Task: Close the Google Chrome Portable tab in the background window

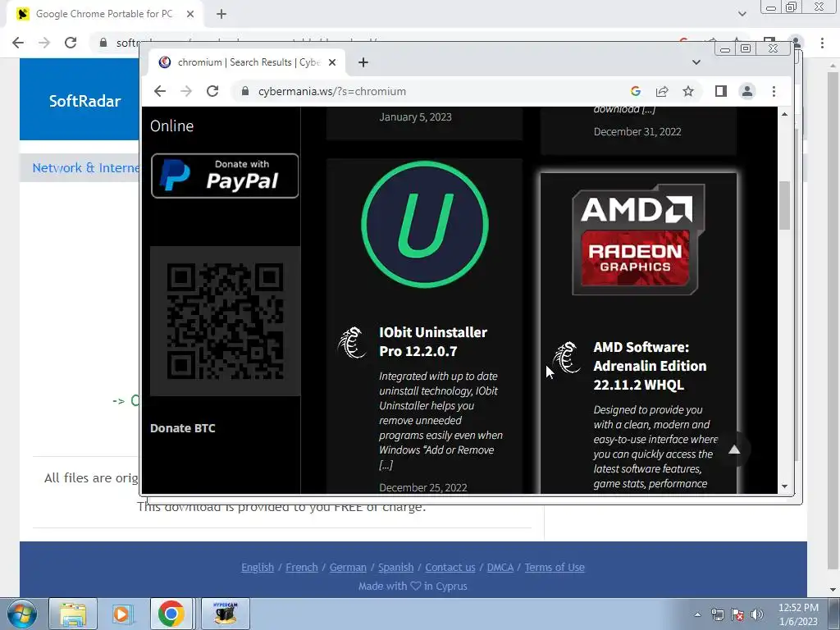Action: (x=190, y=14)
